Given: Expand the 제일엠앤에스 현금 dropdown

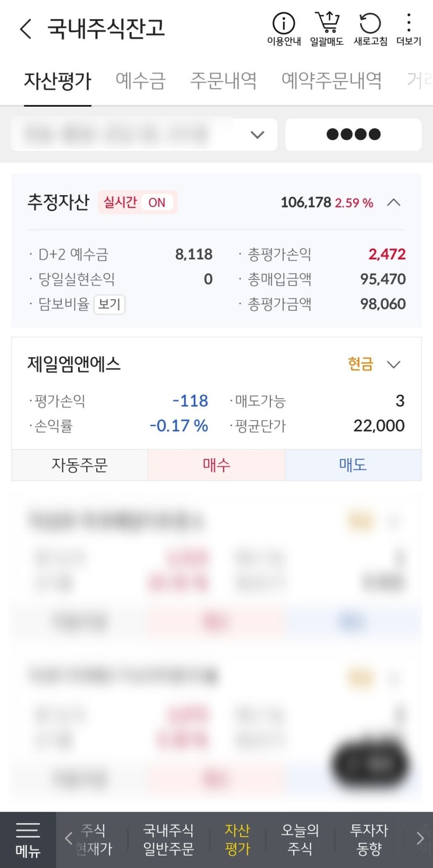Looking at the screenshot, I should [394, 365].
